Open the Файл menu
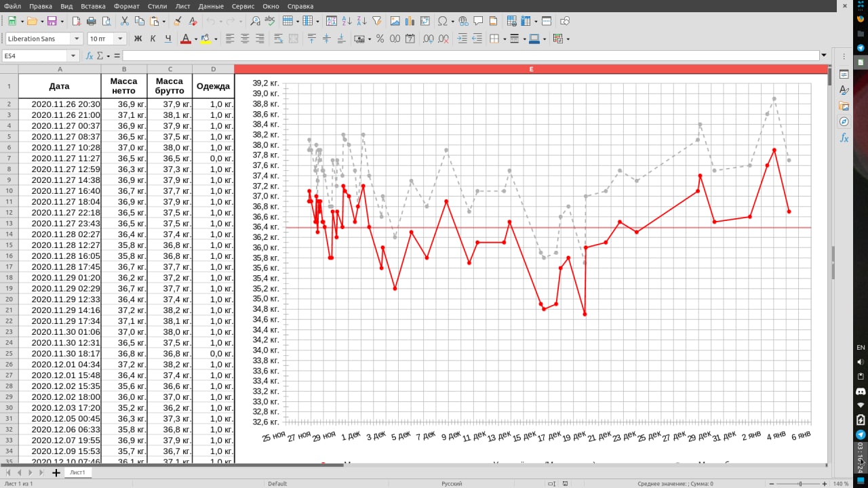 pyautogui.click(x=12, y=6)
